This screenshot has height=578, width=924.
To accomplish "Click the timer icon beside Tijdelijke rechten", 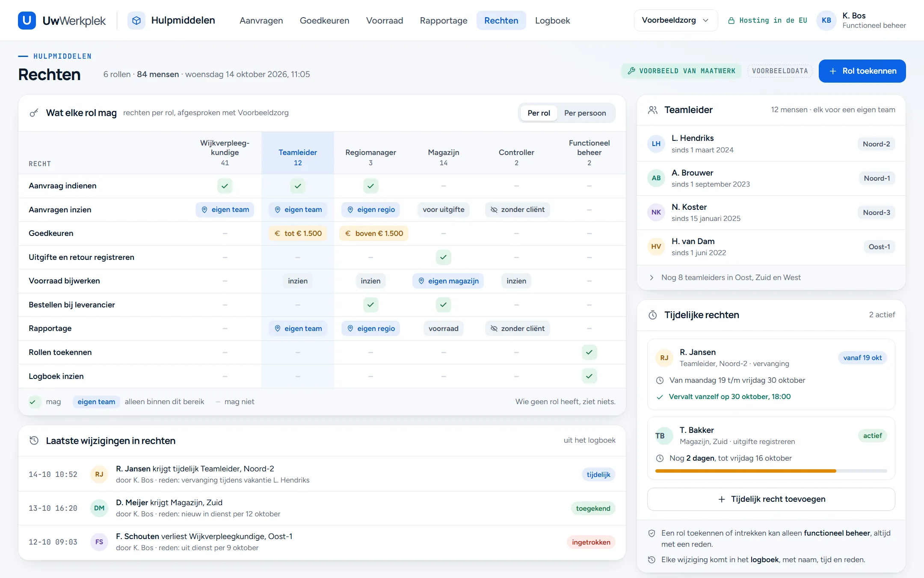I will [653, 315].
